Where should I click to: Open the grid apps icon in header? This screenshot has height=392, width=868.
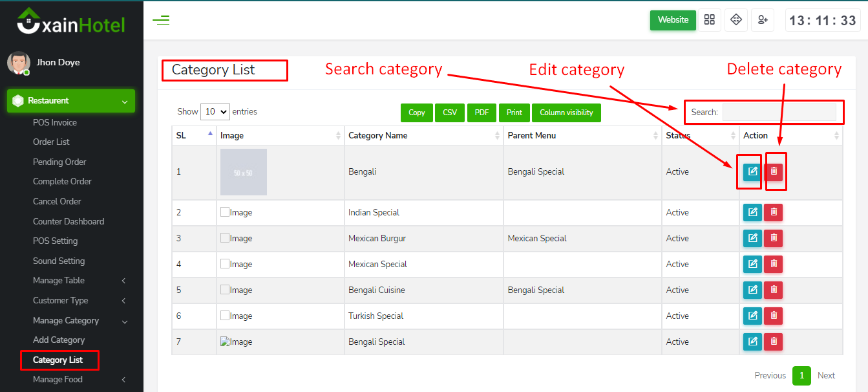[710, 20]
